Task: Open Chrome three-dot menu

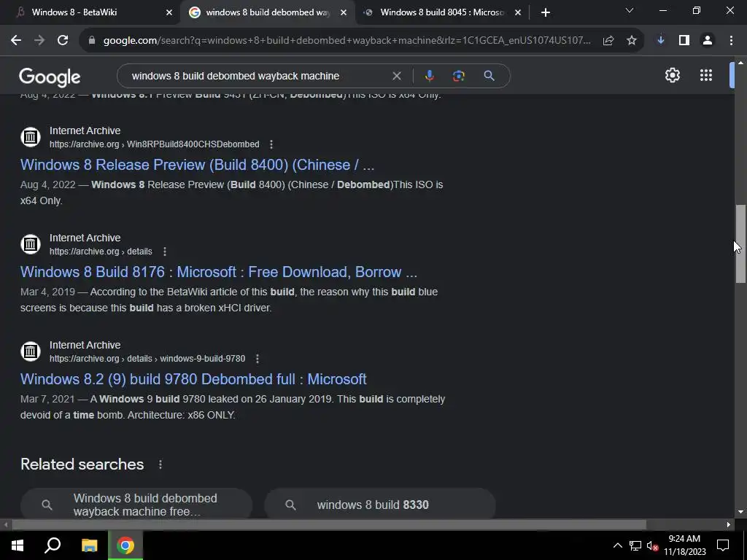Action: pos(731,41)
